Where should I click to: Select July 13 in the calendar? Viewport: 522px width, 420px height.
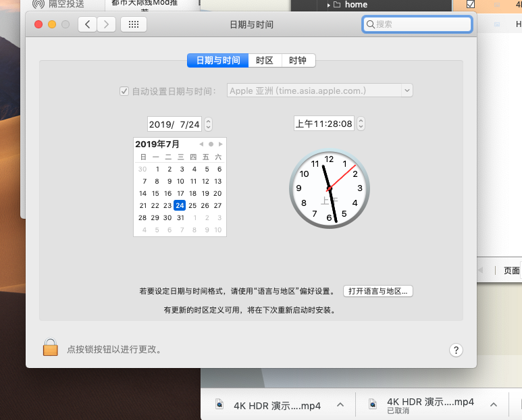(x=217, y=181)
